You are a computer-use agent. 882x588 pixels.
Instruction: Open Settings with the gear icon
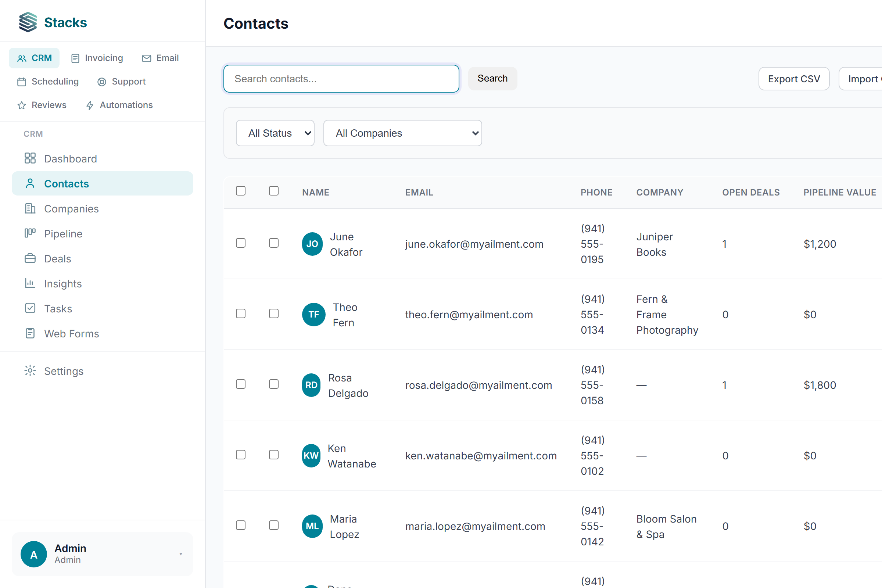pos(30,370)
